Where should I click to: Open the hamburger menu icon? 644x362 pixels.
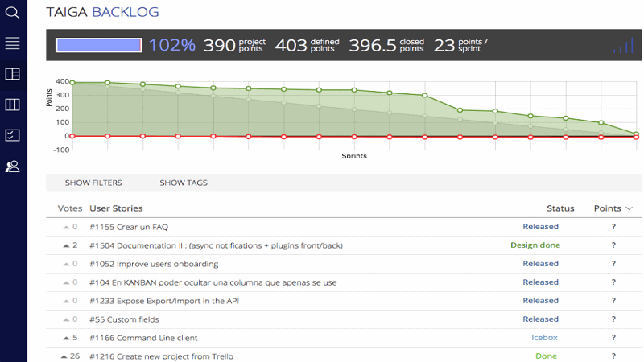pos(12,43)
